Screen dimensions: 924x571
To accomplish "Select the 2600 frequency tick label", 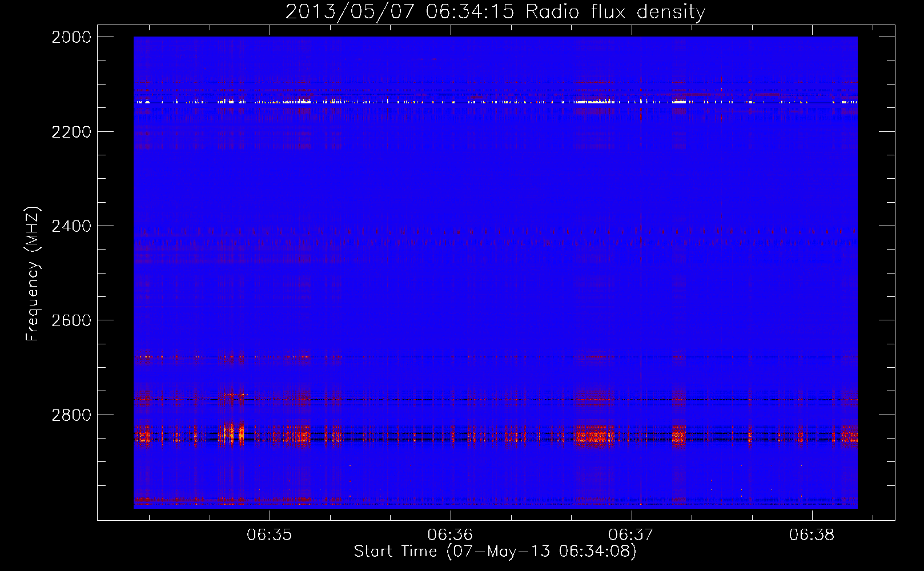I will (71, 320).
